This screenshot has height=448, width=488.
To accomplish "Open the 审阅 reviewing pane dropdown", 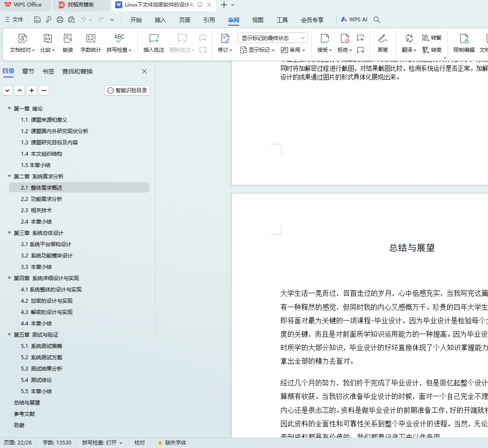I will [293, 50].
